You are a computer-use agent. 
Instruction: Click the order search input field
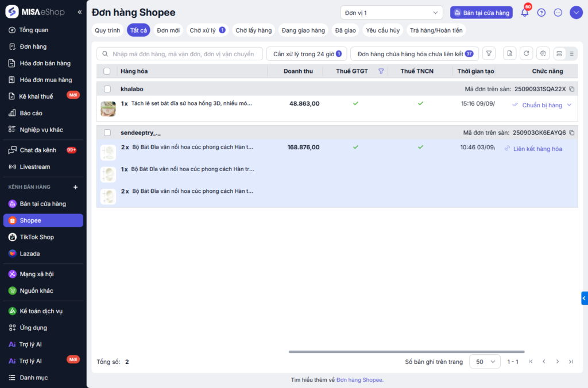(x=180, y=54)
